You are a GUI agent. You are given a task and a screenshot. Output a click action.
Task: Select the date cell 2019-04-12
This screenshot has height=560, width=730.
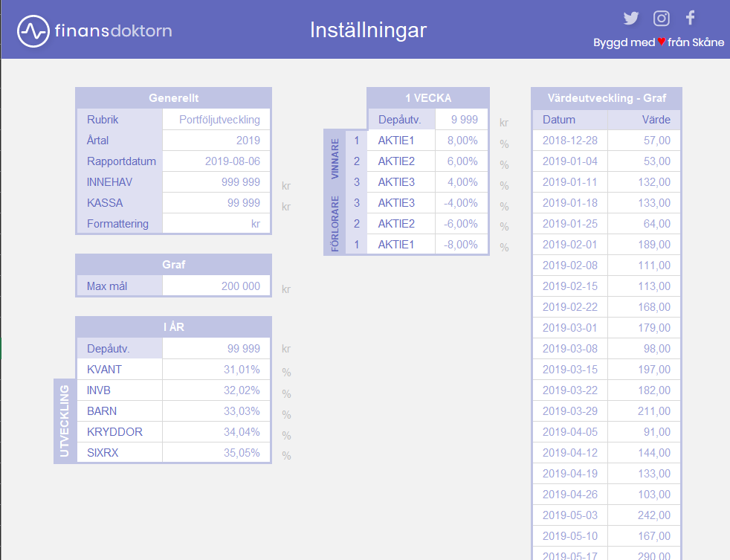(570, 452)
